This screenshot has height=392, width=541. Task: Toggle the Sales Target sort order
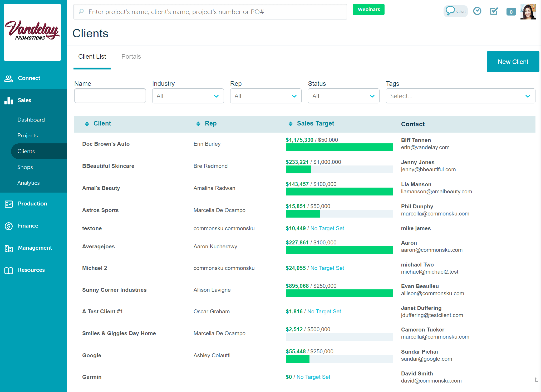coord(291,124)
